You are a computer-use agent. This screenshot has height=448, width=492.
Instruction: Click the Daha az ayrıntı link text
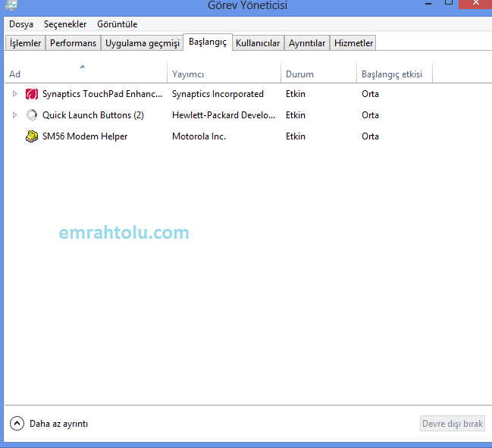pyautogui.click(x=58, y=424)
